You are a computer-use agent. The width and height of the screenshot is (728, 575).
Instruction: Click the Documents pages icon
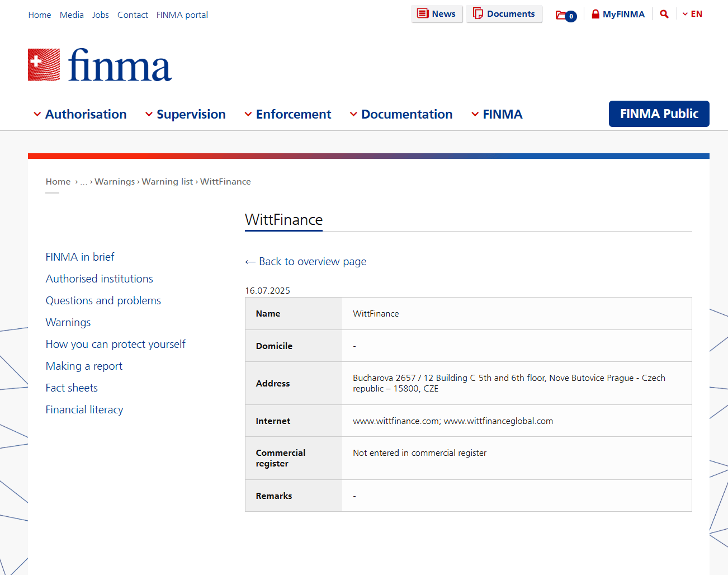(x=478, y=13)
